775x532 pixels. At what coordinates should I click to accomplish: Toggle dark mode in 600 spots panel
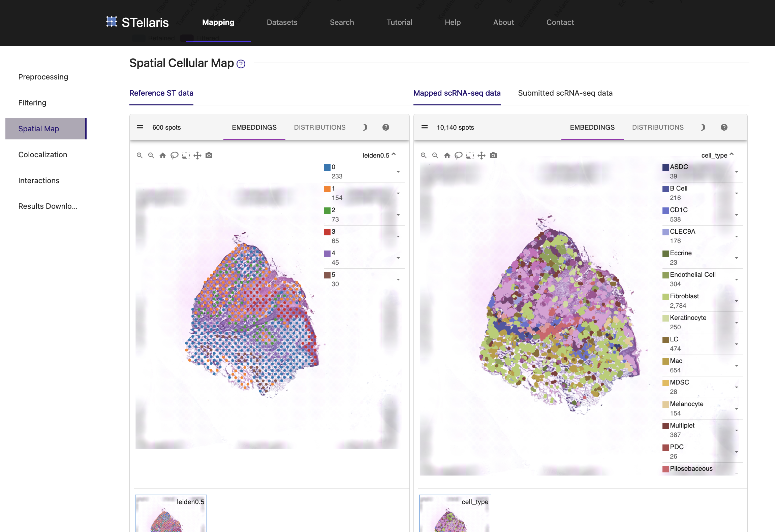(x=365, y=127)
